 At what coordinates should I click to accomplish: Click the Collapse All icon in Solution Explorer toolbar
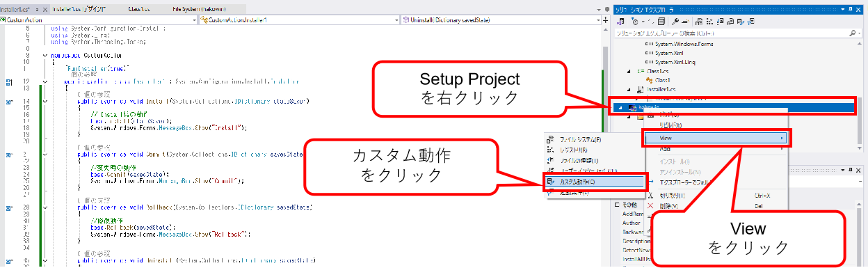(x=662, y=22)
